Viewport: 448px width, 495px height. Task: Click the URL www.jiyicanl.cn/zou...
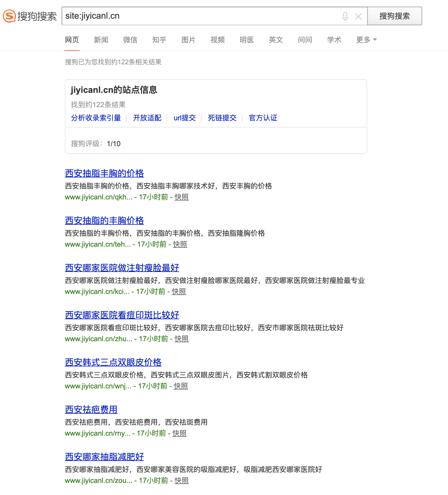[99, 480]
